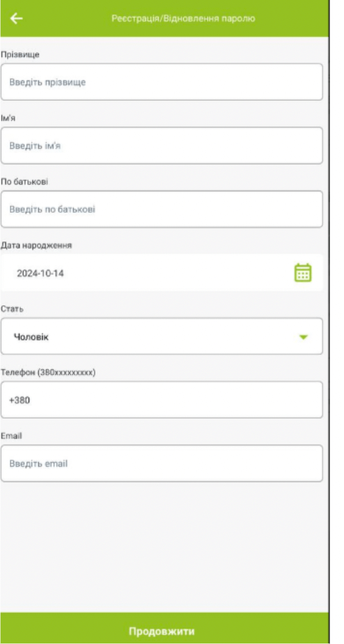Focus the Введіть по батькові field
Image resolution: width=344 pixels, height=644 pixels.
(x=162, y=209)
